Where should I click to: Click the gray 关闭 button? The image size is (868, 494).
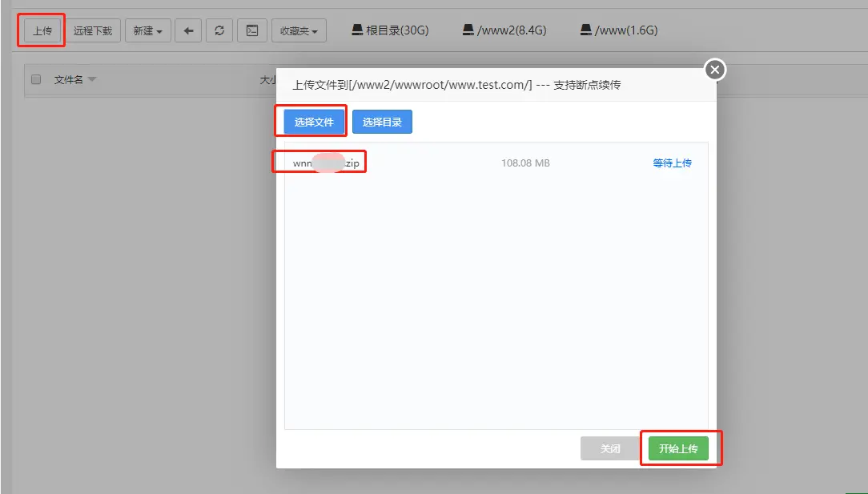point(610,448)
